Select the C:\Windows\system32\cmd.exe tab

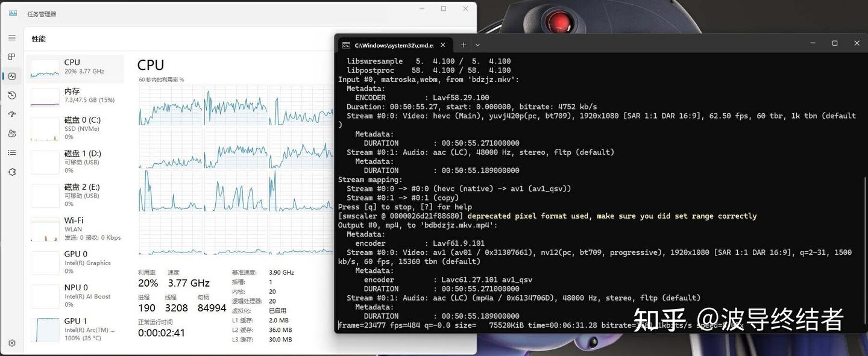pyautogui.click(x=395, y=45)
